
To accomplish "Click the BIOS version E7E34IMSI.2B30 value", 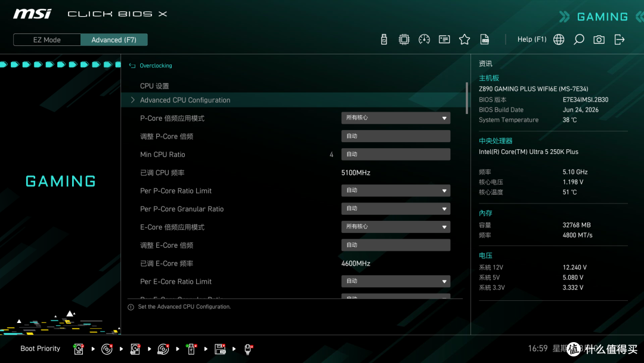I will (x=586, y=100).
